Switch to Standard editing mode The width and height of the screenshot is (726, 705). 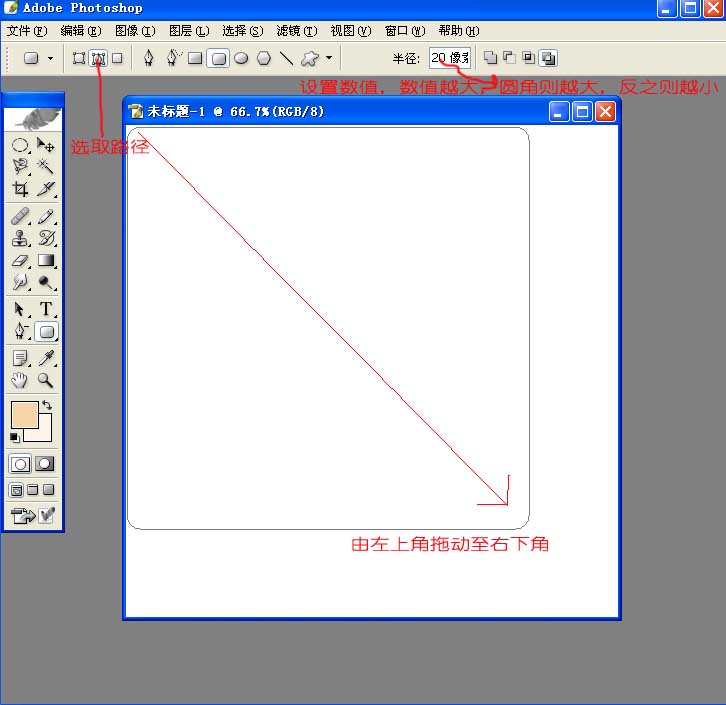(20, 464)
